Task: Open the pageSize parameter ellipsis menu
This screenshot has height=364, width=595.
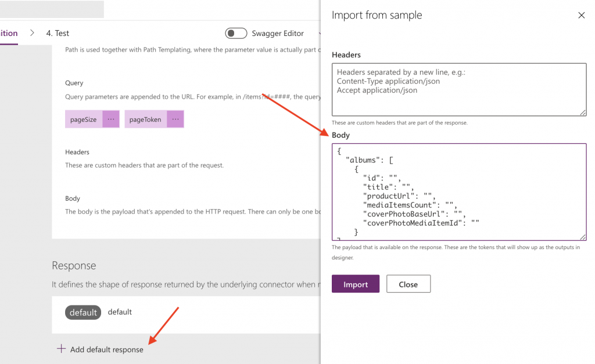Action: tap(111, 120)
